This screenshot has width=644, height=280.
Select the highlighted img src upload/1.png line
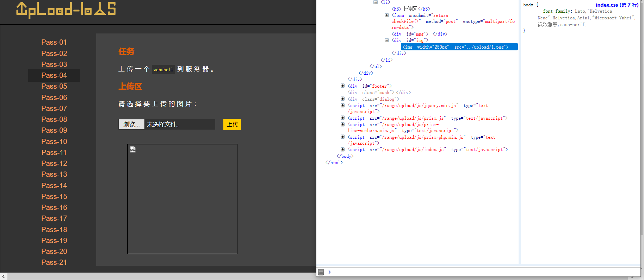(x=459, y=47)
